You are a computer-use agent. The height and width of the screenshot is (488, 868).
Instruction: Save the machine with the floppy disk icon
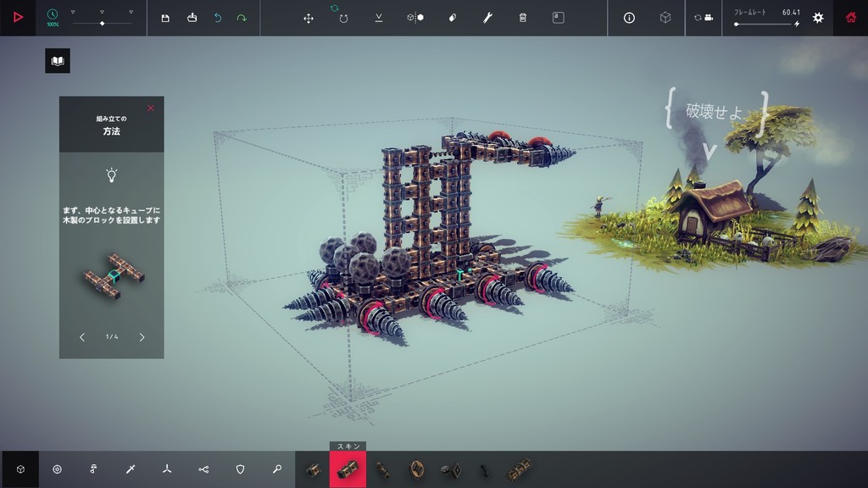tap(165, 18)
